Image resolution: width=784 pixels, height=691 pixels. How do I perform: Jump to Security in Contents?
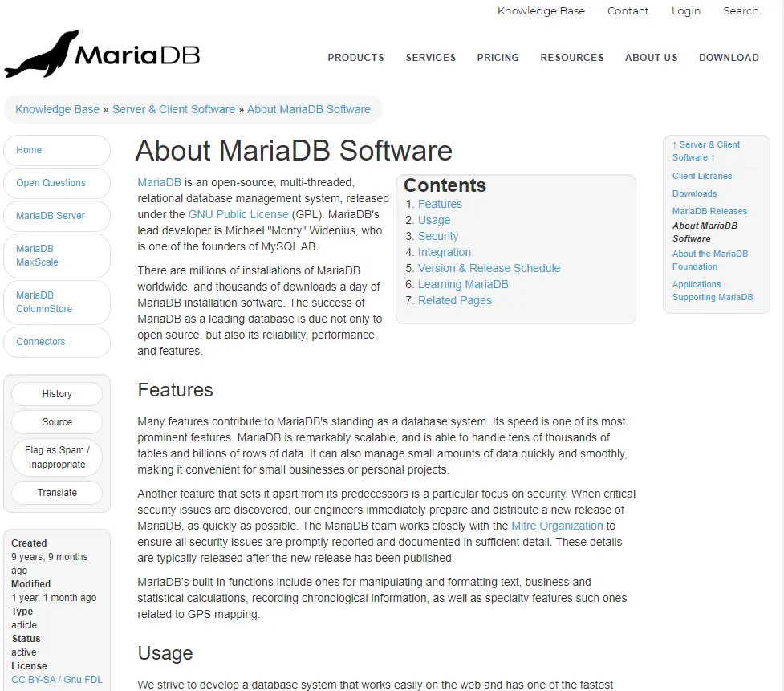tap(438, 236)
